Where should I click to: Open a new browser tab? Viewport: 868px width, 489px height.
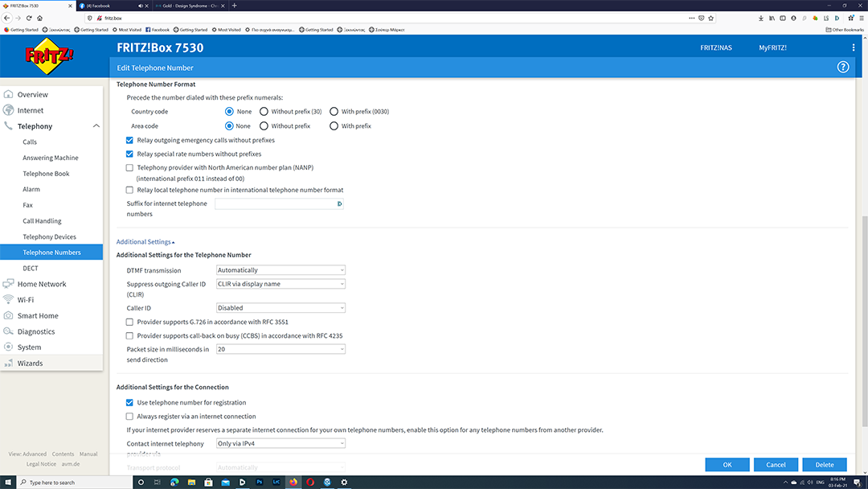(234, 6)
